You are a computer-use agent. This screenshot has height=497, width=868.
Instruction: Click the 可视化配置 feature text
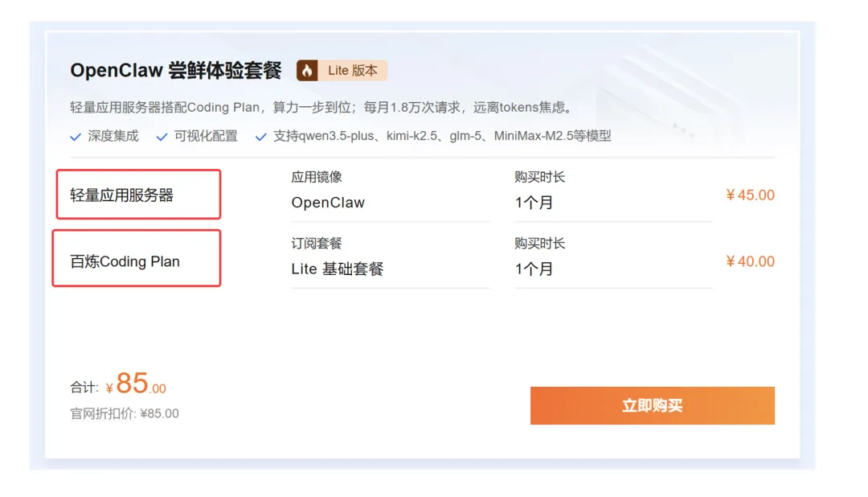click(206, 136)
